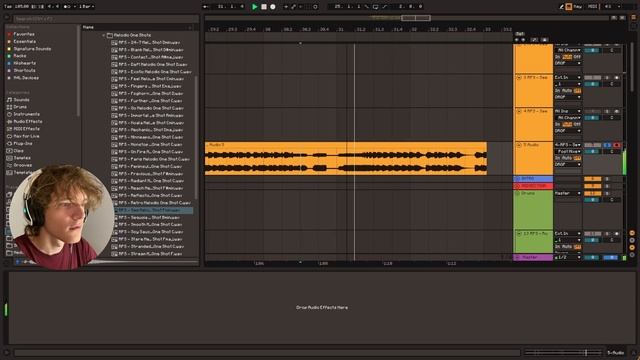Screen dimensions: 640x360
Task: Click the Session view selector icon
Action: click(633, 26)
